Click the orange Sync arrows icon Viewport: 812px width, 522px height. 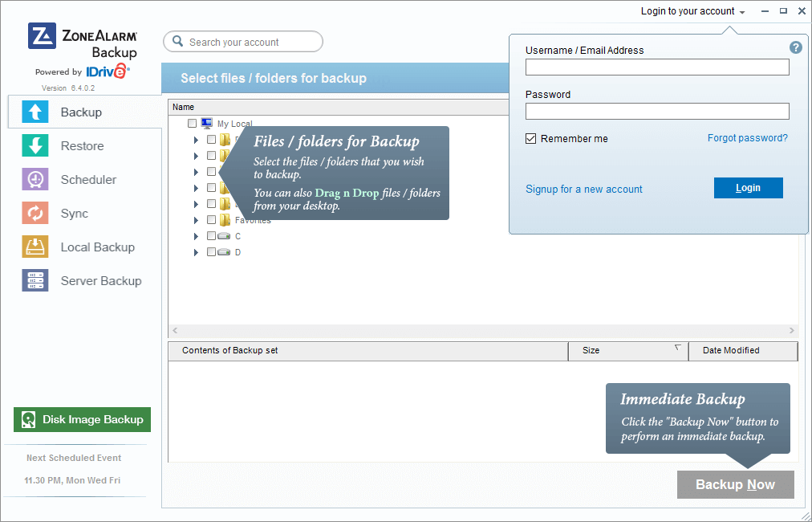(x=35, y=214)
